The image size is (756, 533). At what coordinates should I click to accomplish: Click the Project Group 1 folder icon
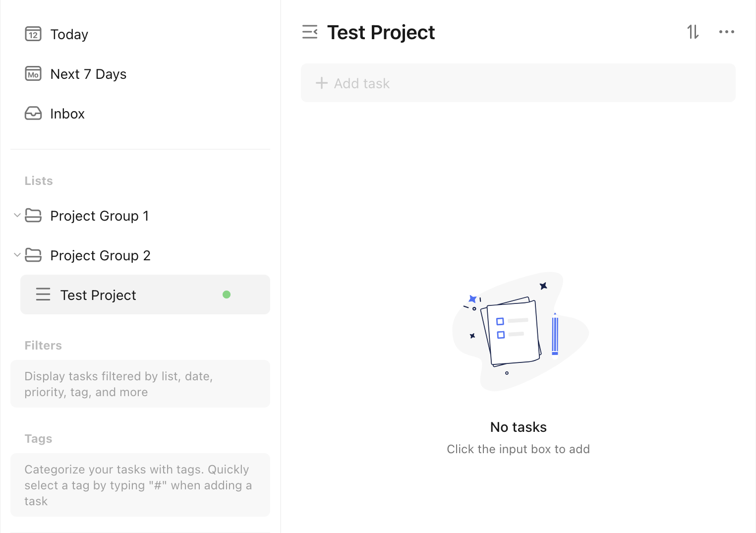33,216
